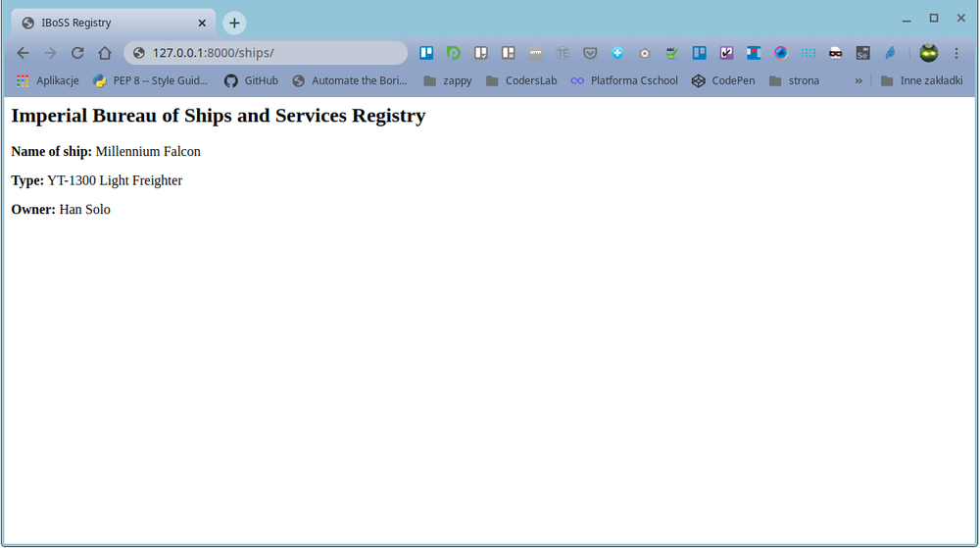Viewport: 980px width, 548px height.
Task: Click the blue and red board extension icon
Action: [754, 53]
